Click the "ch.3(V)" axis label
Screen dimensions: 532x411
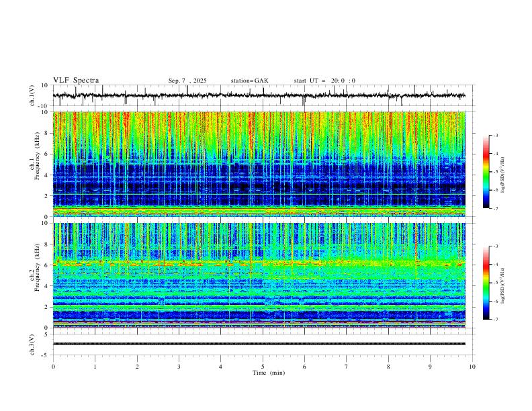point(32,345)
